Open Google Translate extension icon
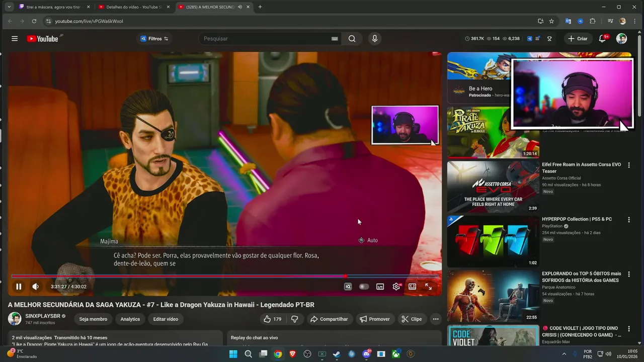Viewport: 644px width, 362px height. pyautogui.click(x=568, y=21)
